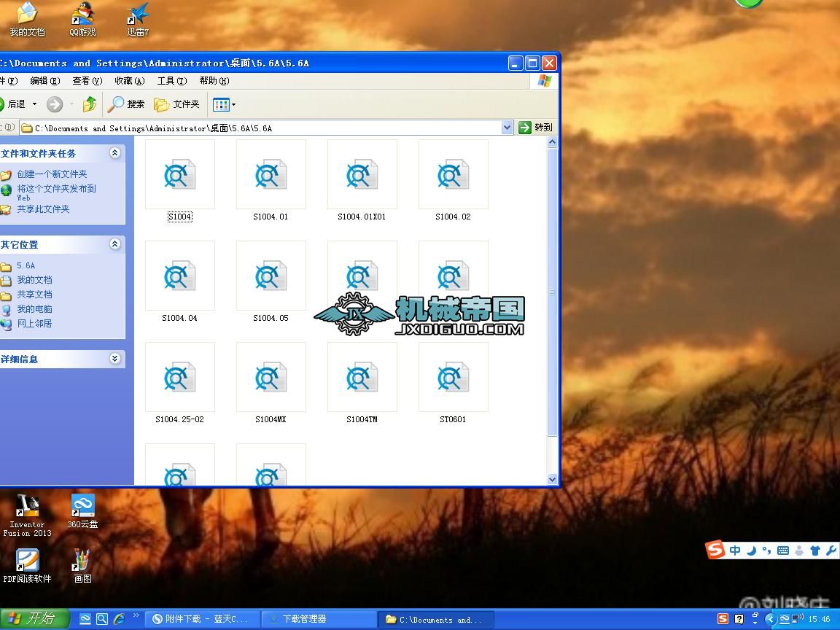This screenshot has height=630, width=840.
Task: Click 共享此文件夹 link
Action: (x=43, y=209)
